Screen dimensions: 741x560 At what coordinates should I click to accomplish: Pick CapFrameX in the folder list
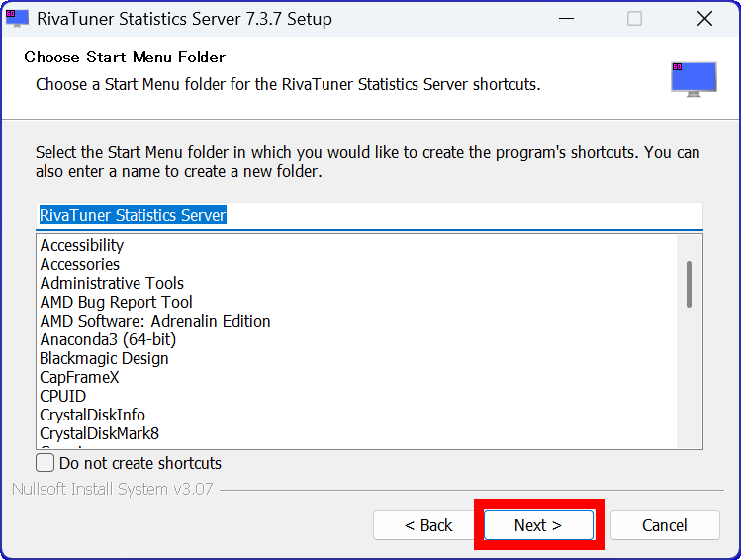[79, 377]
